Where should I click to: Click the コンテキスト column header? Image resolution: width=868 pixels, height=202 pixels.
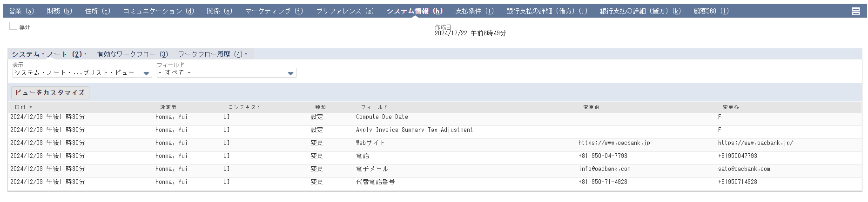245,107
